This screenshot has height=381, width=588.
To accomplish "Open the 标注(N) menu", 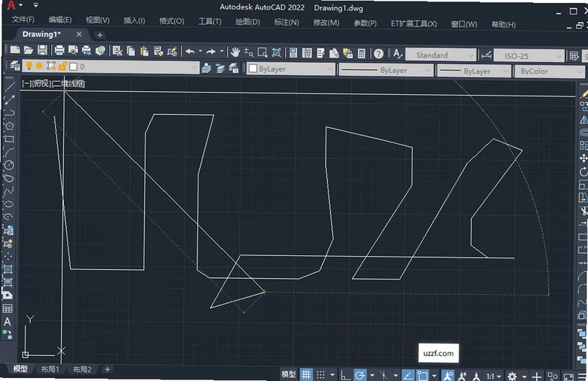I will coord(287,22).
